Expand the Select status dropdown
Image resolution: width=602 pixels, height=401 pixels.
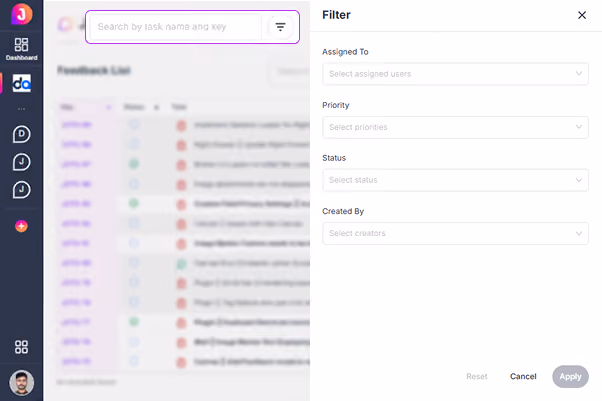[x=455, y=180]
